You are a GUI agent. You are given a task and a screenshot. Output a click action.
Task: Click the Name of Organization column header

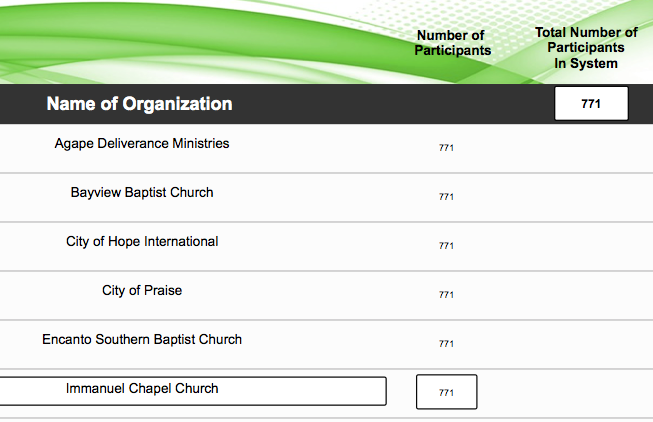[139, 104]
